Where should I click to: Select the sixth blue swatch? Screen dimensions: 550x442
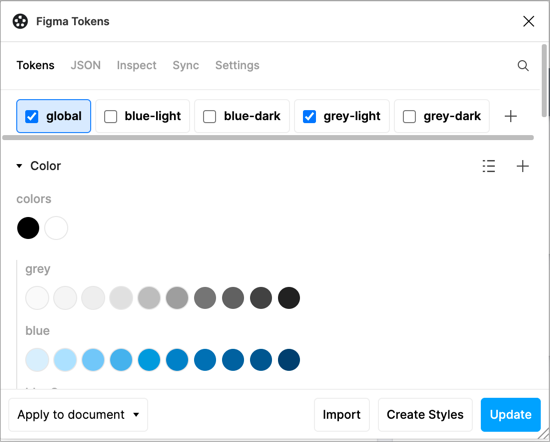click(177, 360)
